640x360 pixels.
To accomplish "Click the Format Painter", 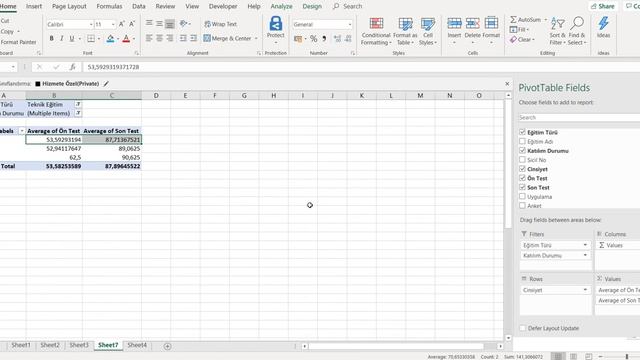I will pos(18,42).
